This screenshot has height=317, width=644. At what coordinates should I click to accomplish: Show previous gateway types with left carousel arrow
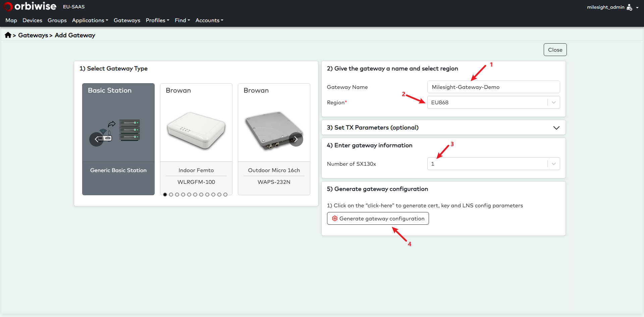96,139
